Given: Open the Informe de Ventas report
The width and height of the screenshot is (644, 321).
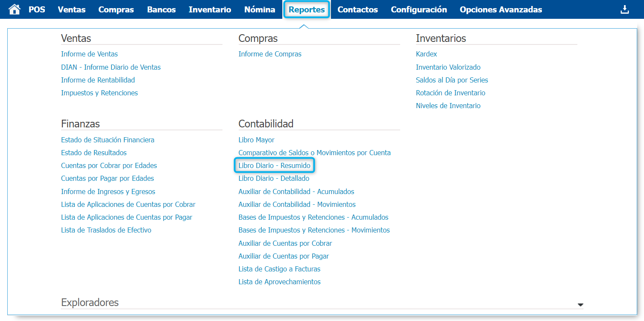Looking at the screenshot, I should point(89,54).
